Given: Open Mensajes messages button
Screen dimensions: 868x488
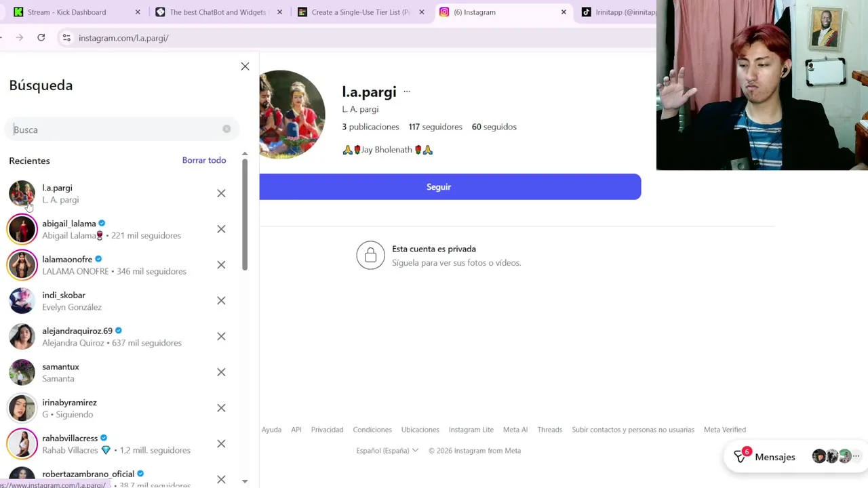Looking at the screenshot, I should click(x=775, y=457).
